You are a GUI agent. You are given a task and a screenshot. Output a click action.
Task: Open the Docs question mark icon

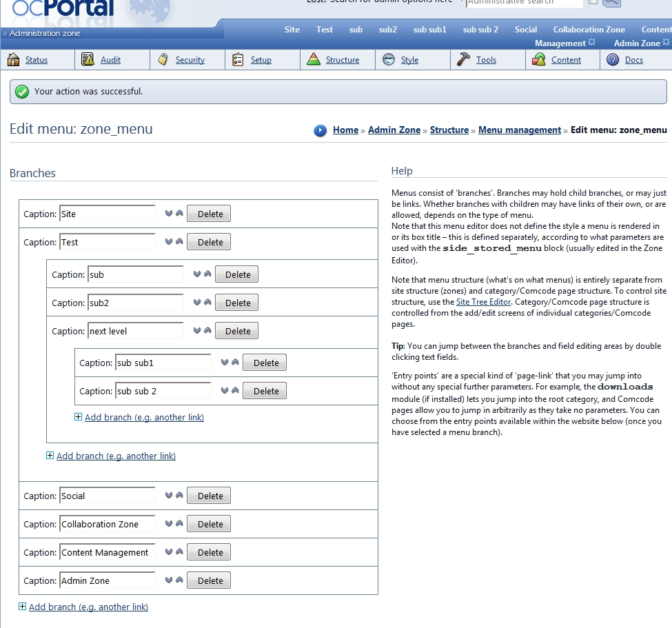tap(613, 60)
